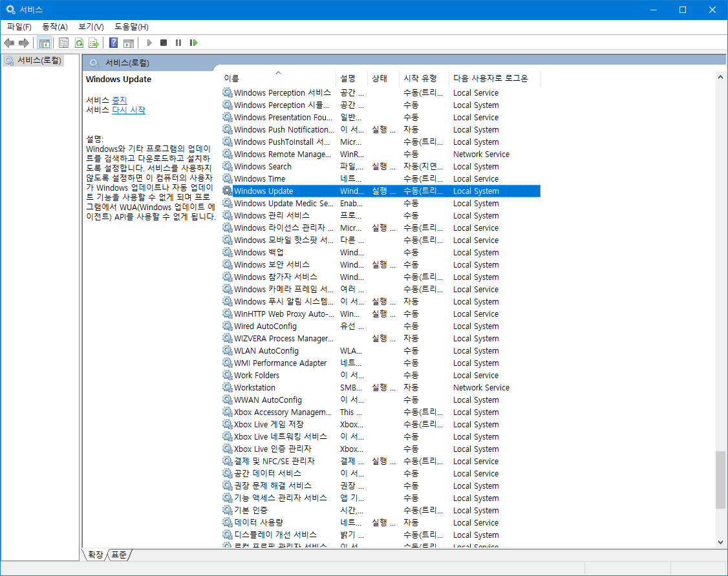The image size is (728, 576).
Task: Click the gear icon of 데이터 사용량
Action: tap(227, 522)
